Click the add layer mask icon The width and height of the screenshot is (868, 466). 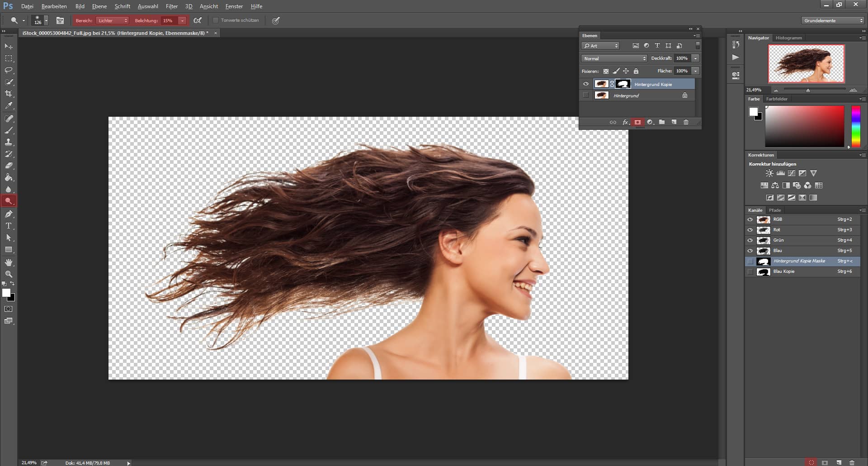tap(637, 122)
